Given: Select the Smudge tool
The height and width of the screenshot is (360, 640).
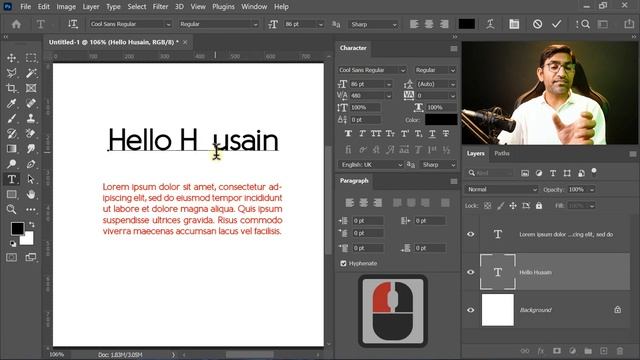Looking at the screenshot, I should click(x=31, y=149).
